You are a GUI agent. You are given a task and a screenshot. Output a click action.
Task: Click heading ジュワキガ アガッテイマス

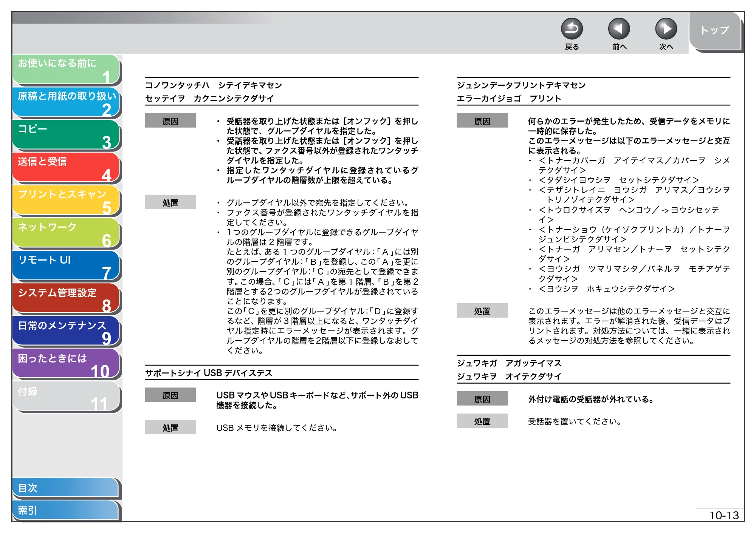pos(509,363)
